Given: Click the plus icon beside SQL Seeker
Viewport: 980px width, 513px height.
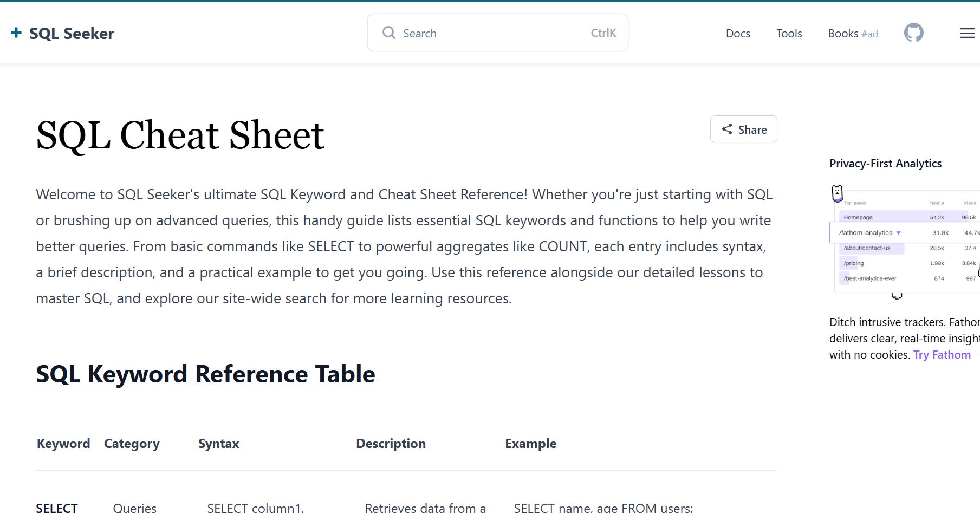Looking at the screenshot, I should click(16, 33).
